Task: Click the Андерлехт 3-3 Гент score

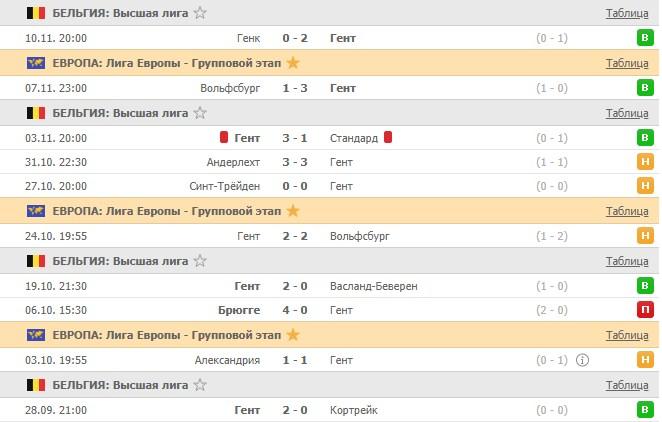Action: [x=295, y=162]
